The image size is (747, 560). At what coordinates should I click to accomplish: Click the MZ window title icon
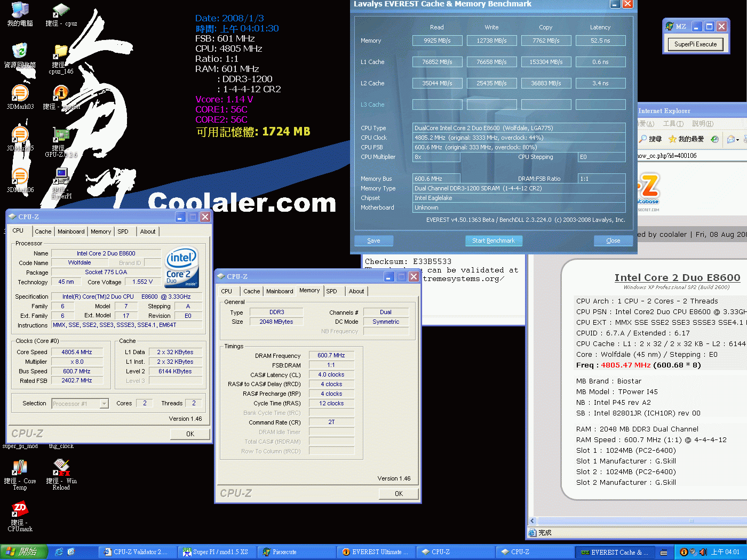point(670,26)
